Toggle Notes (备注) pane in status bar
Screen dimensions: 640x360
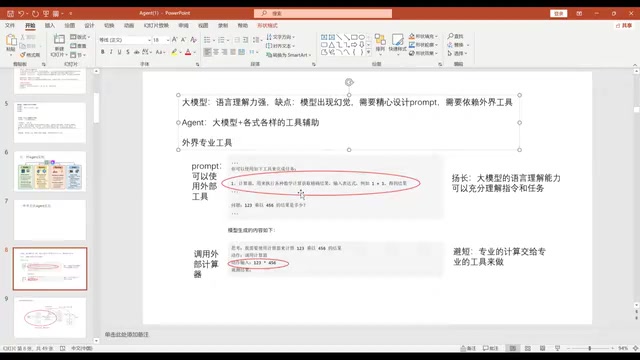tap(469, 348)
